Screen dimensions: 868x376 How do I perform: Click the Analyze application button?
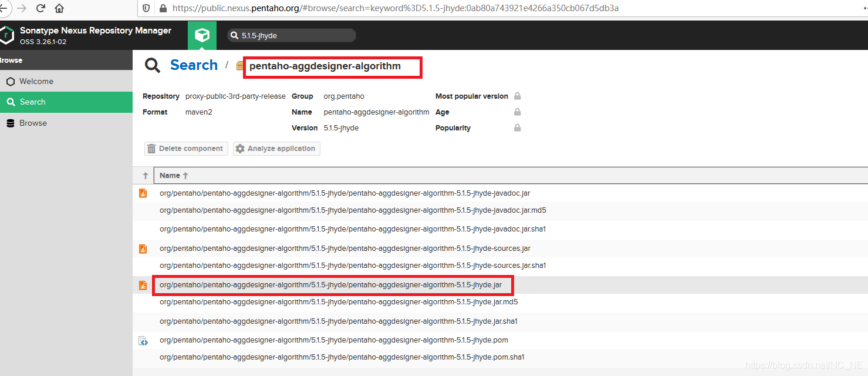pos(276,149)
